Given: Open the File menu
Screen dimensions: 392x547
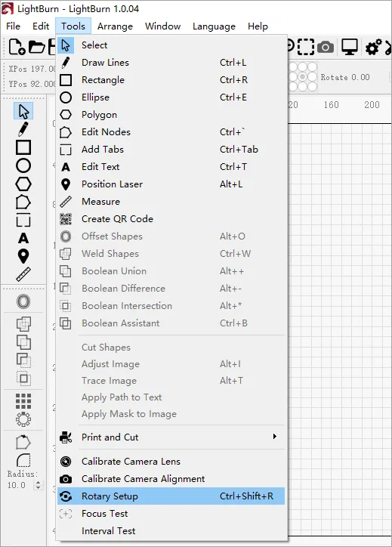Looking at the screenshot, I should click(x=14, y=26).
